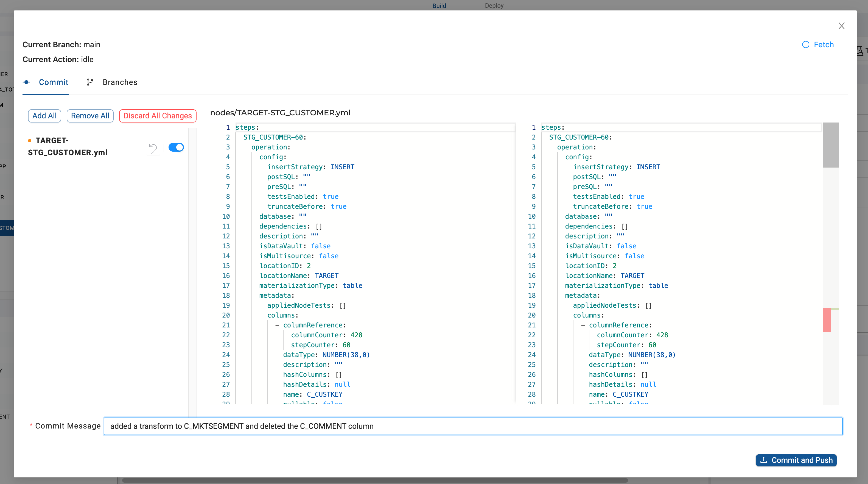
Task: Open the Commit tab
Action: tap(53, 82)
